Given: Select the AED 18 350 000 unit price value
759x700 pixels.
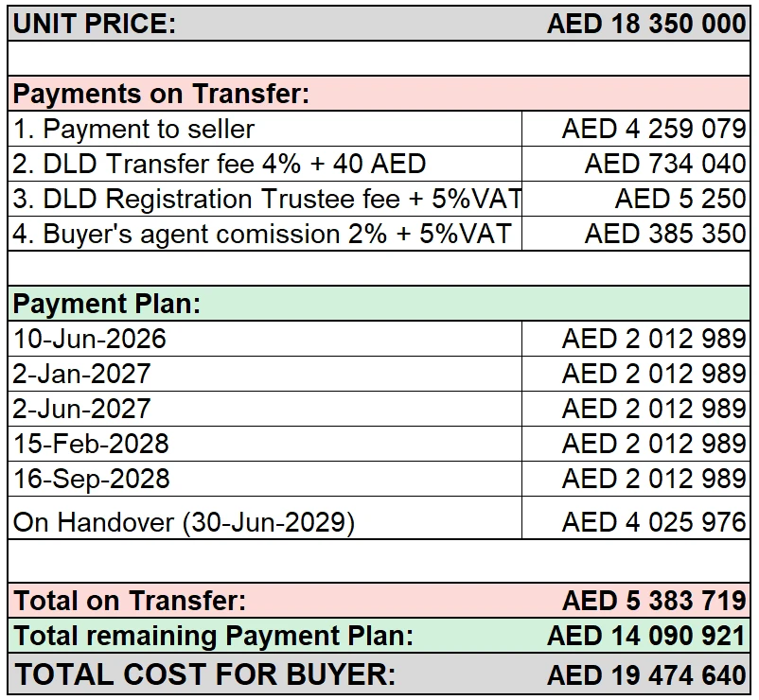Looking at the screenshot, I should point(646,24).
